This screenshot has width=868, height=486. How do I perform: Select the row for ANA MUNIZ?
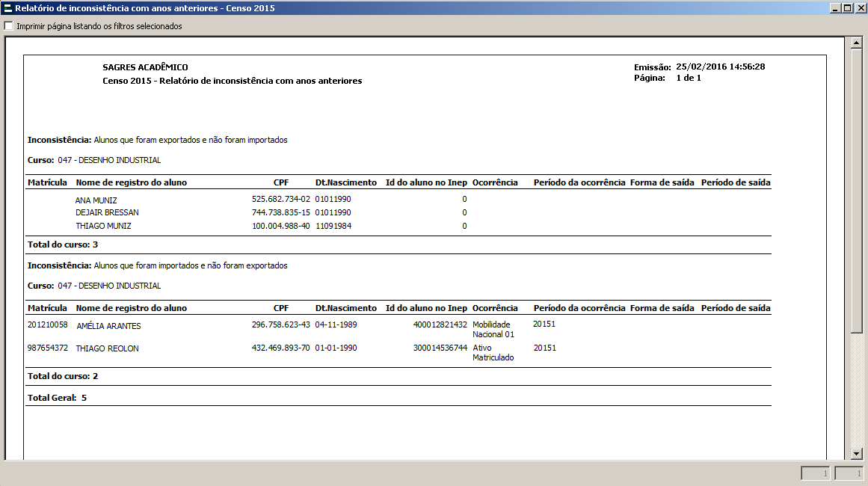tap(97, 200)
